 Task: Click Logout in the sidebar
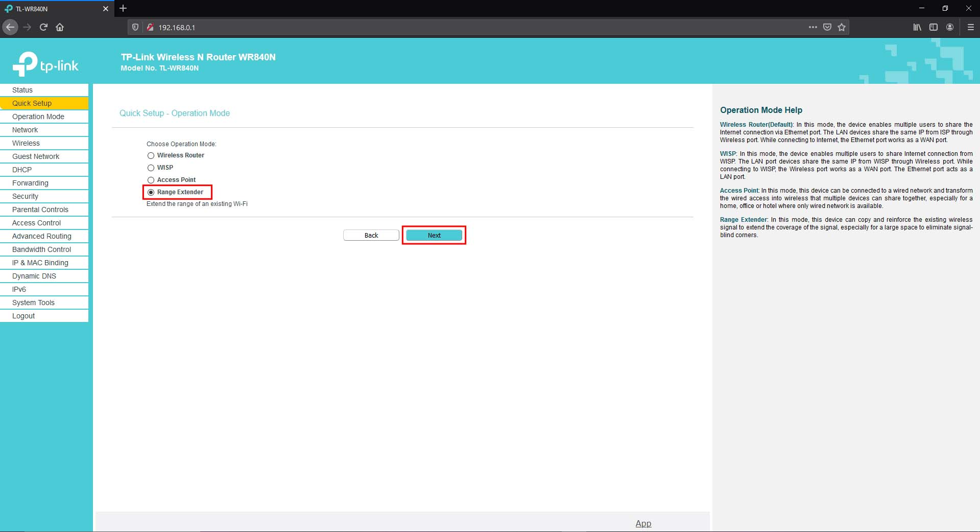point(44,316)
